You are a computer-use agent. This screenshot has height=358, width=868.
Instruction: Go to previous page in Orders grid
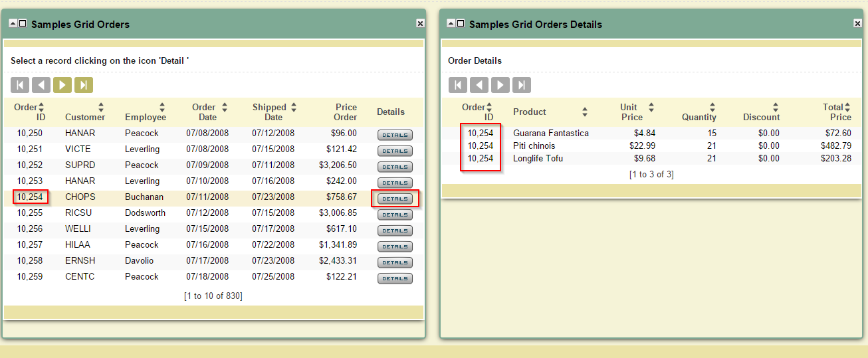click(41, 85)
